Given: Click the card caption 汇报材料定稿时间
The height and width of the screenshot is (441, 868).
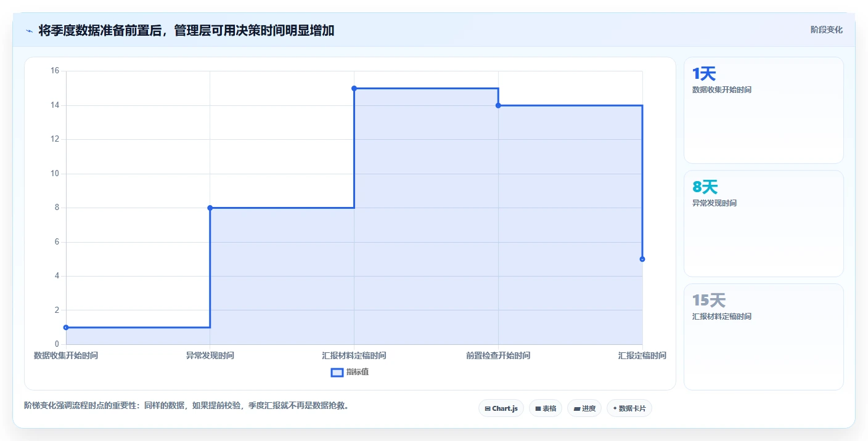Looking at the screenshot, I should click(x=722, y=317).
